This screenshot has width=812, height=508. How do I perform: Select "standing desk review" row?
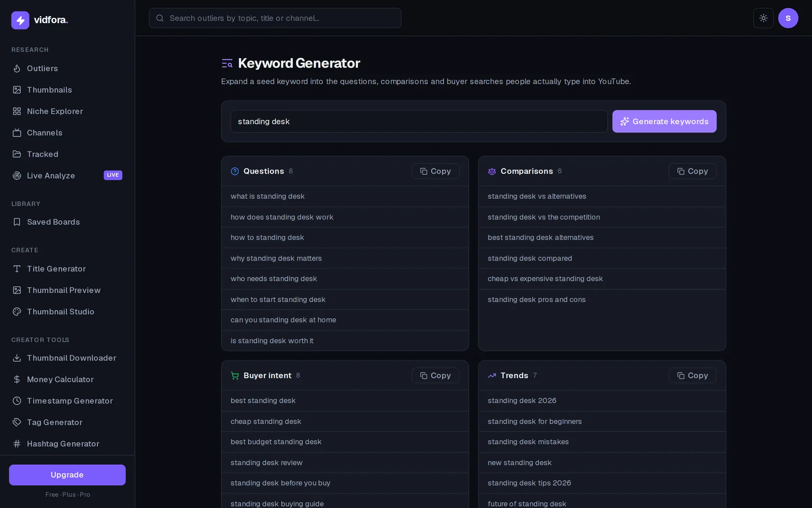click(345, 463)
